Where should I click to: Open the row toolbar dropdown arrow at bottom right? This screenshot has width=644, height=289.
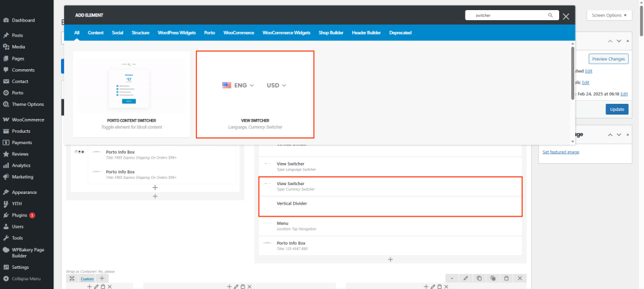point(452,278)
